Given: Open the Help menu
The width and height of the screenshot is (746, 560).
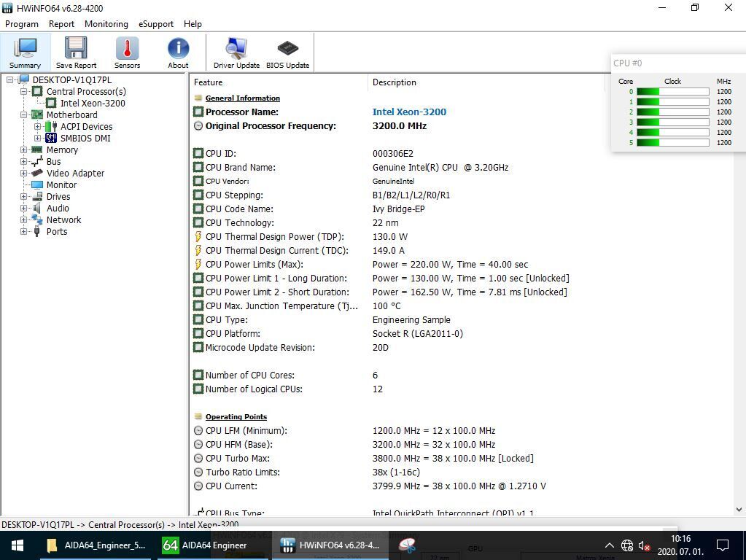Looking at the screenshot, I should (x=193, y=24).
